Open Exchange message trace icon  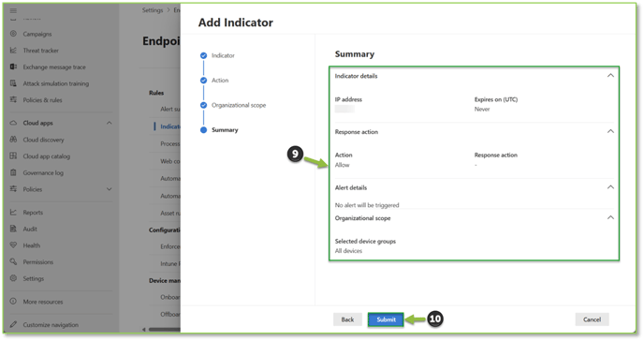(13, 67)
